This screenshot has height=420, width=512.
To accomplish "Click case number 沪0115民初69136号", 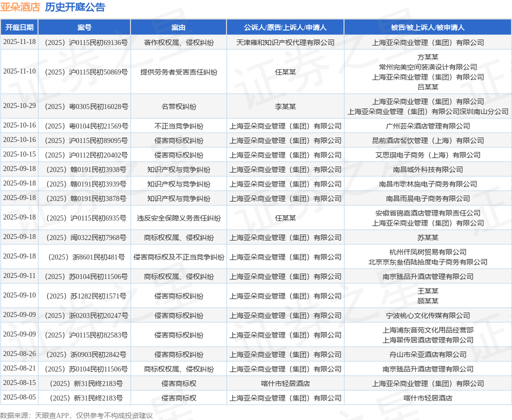I will tap(86, 42).
